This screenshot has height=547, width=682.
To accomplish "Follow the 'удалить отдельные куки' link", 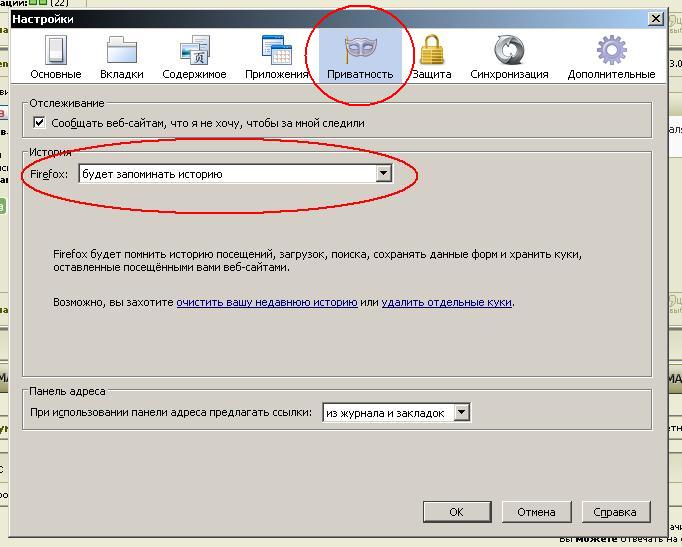I will [x=447, y=302].
